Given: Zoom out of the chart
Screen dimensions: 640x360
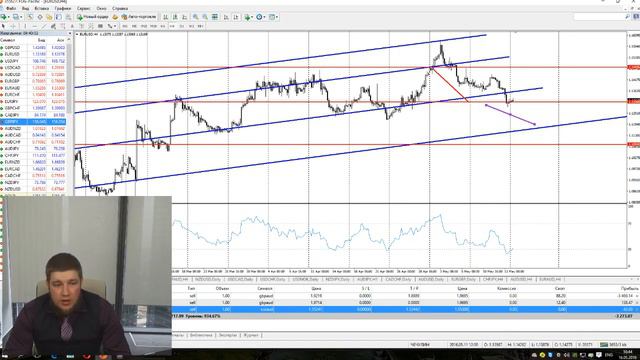Looking at the screenshot, I should coord(205,17).
